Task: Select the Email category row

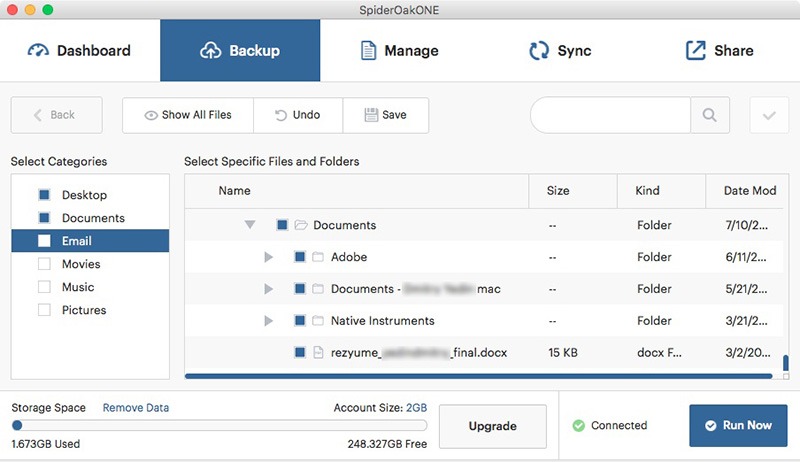Action: click(90, 241)
